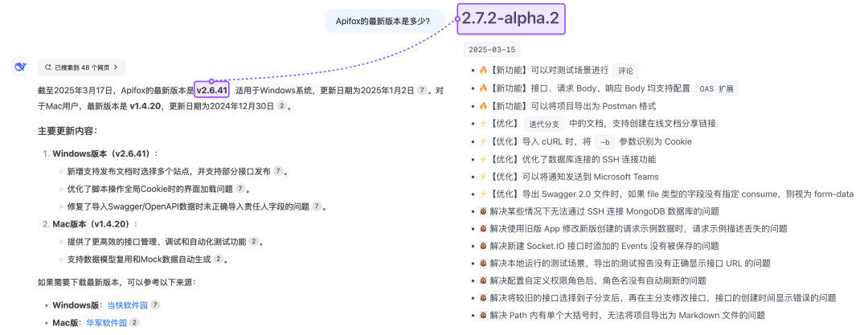Image resolution: width=868 pixels, height=335 pixels.
Task: Click the lightning icon beside 数据库连接的 SSH
Action: 483,159
